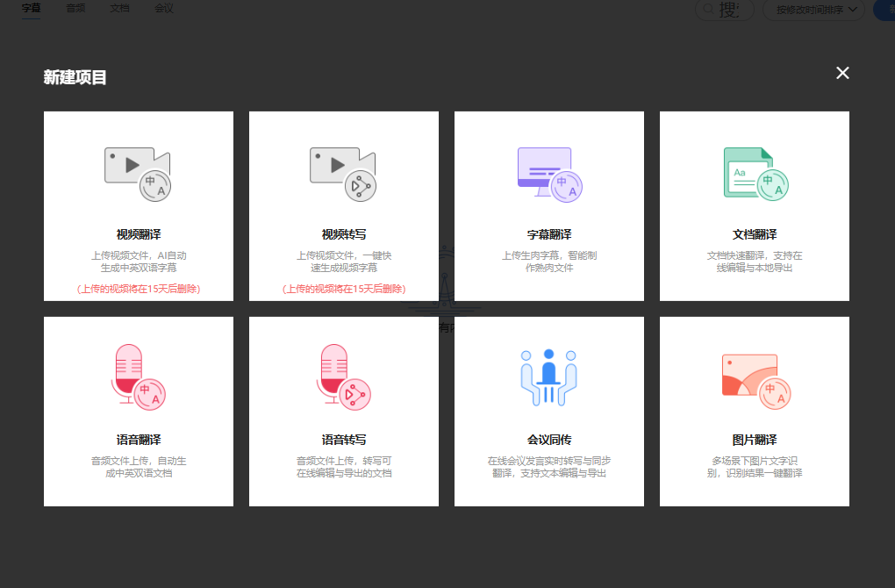Click the 新建项目 dialog heading
The image size is (895, 588).
(75, 77)
